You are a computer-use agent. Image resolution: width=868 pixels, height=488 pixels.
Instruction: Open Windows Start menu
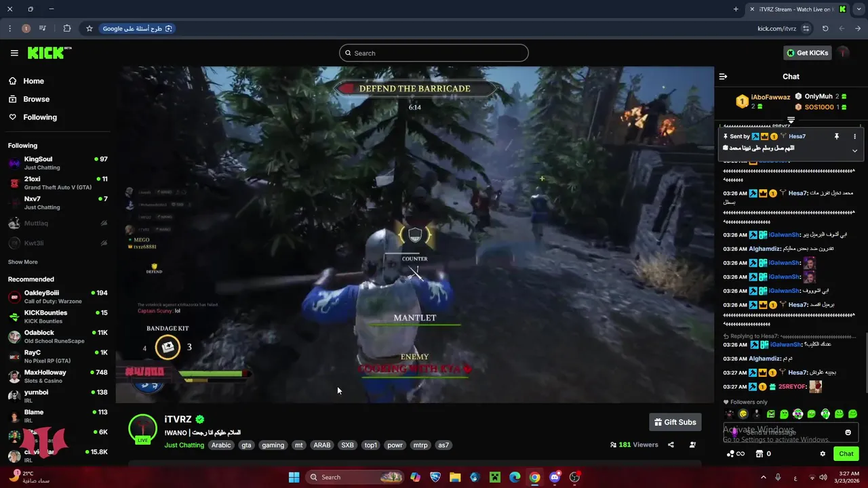click(x=294, y=477)
